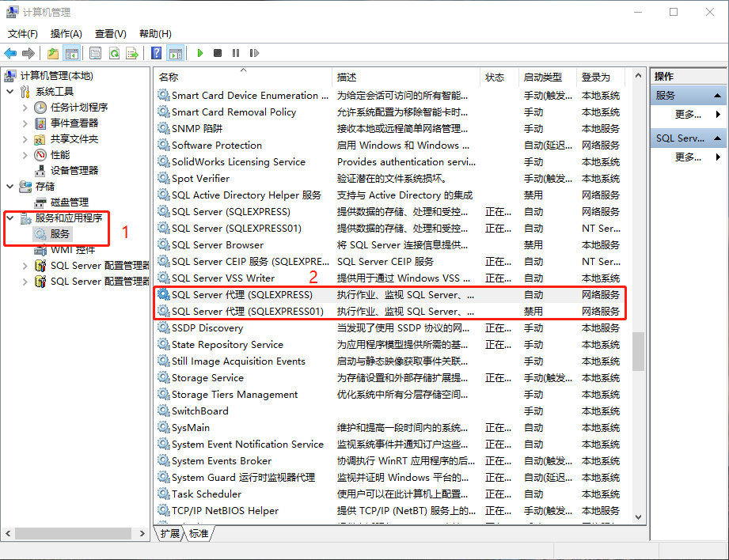Collapse the 存储 tree node
The height and width of the screenshot is (560, 729).
[9, 187]
